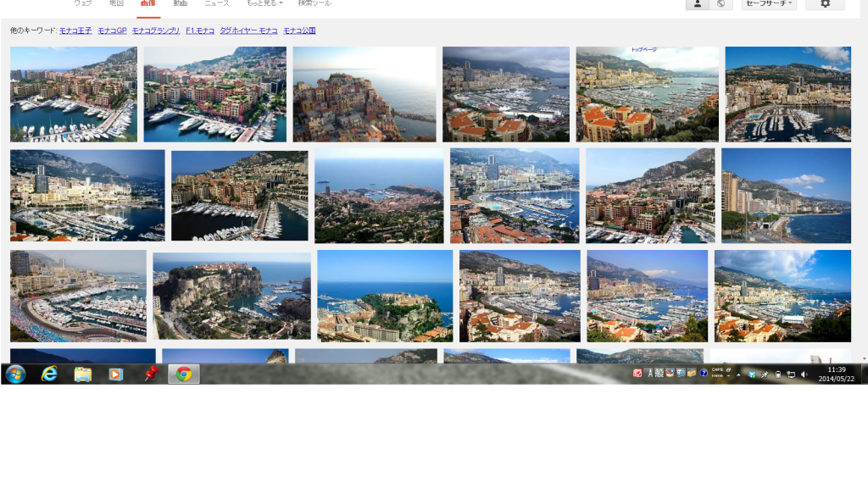
Task: Open Windows Explorer from the taskbar
Action: point(82,374)
